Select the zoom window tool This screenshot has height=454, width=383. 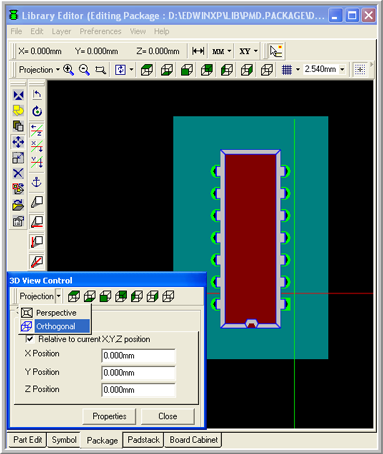click(100, 70)
